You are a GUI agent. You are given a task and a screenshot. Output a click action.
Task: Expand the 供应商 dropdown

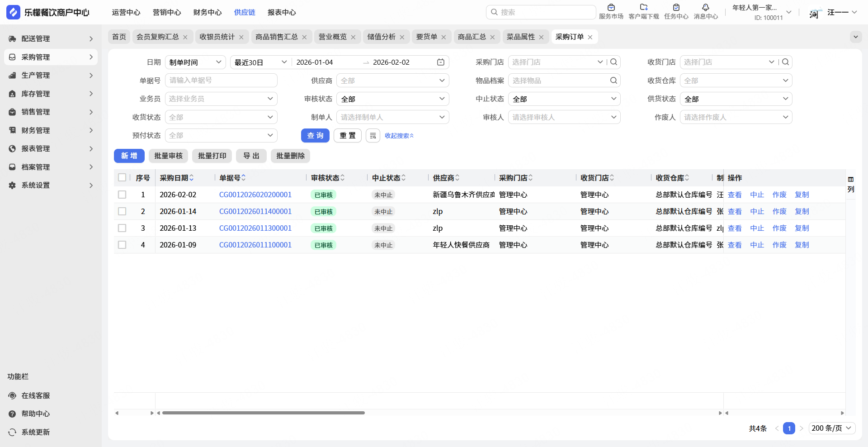pos(392,81)
